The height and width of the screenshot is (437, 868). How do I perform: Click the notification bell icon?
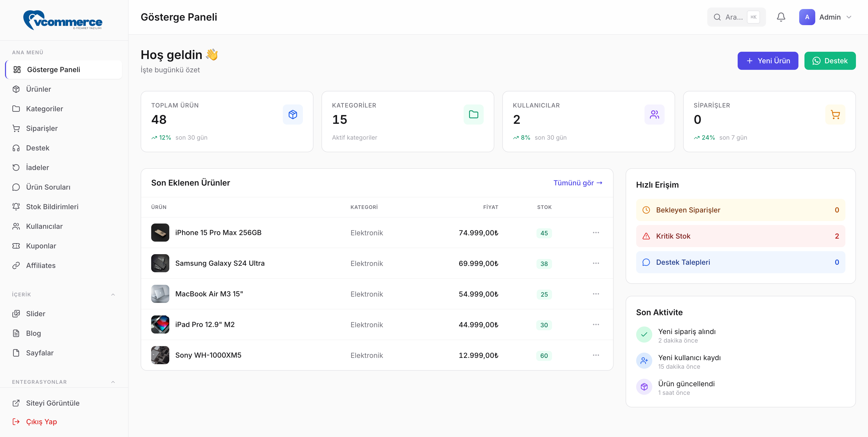[781, 17]
